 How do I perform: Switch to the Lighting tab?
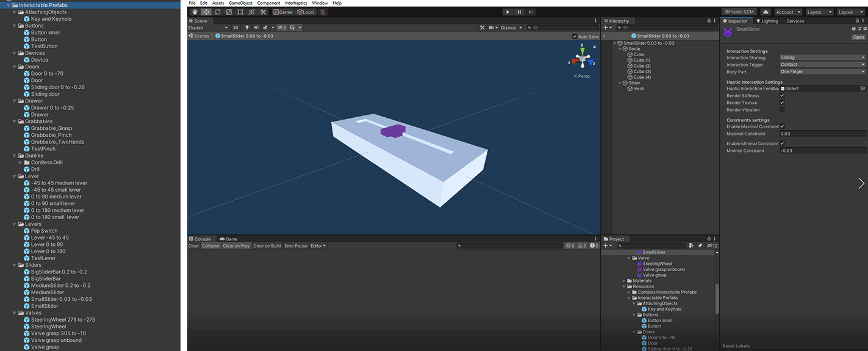coord(767,21)
